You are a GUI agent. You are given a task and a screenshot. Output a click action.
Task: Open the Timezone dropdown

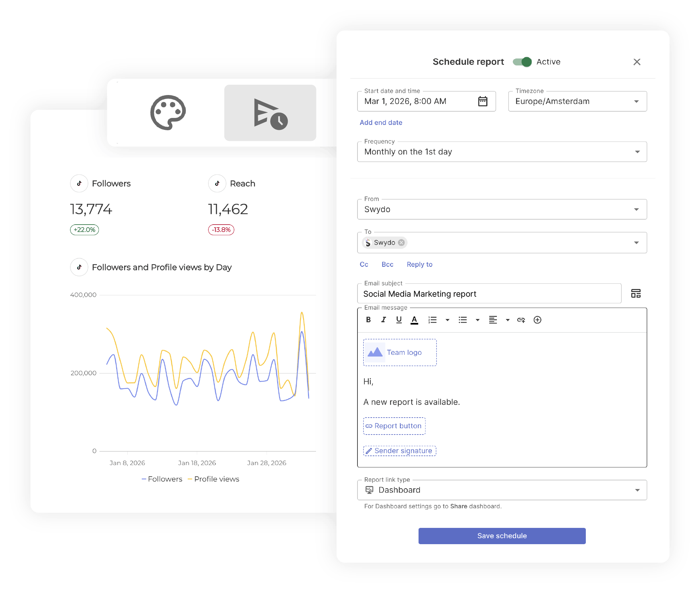pyautogui.click(x=637, y=101)
